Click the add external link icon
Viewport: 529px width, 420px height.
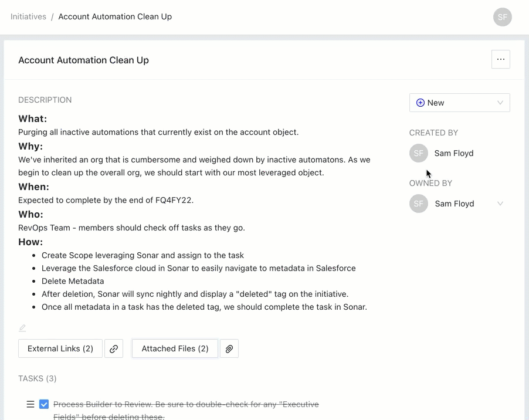[114, 348]
